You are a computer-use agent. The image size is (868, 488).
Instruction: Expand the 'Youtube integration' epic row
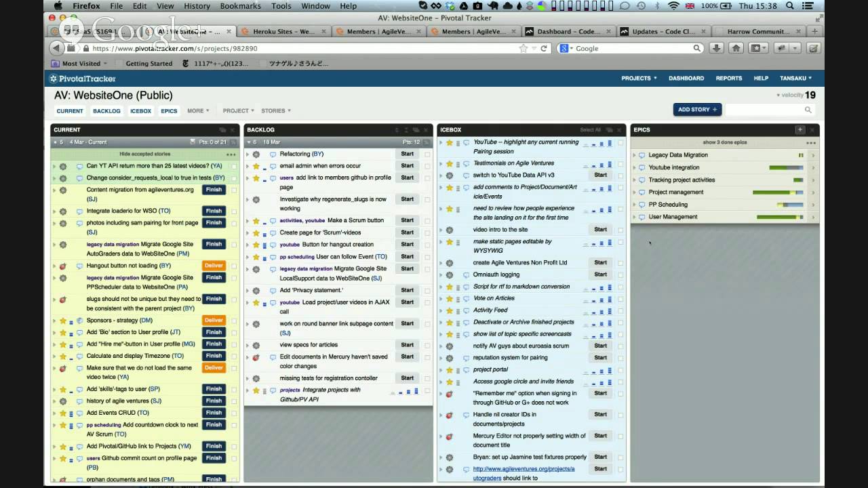[634, 167]
